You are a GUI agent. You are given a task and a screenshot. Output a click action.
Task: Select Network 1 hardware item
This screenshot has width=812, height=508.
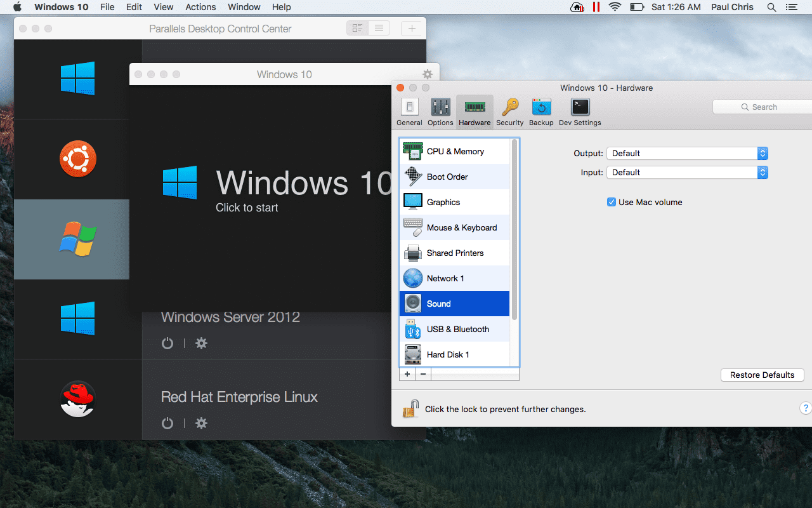pyautogui.click(x=454, y=278)
